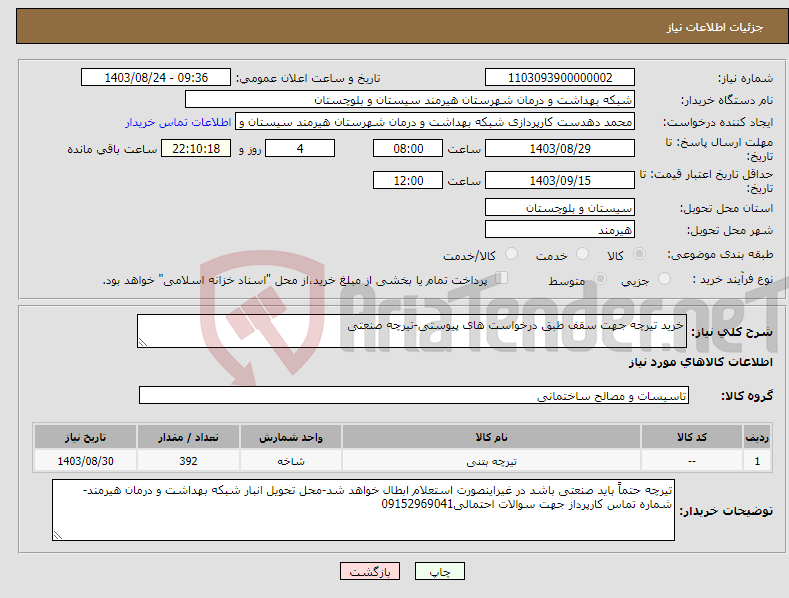Click the بازگشت (back) button
The width and height of the screenshot is (789, 598).
tap(370, 571)
